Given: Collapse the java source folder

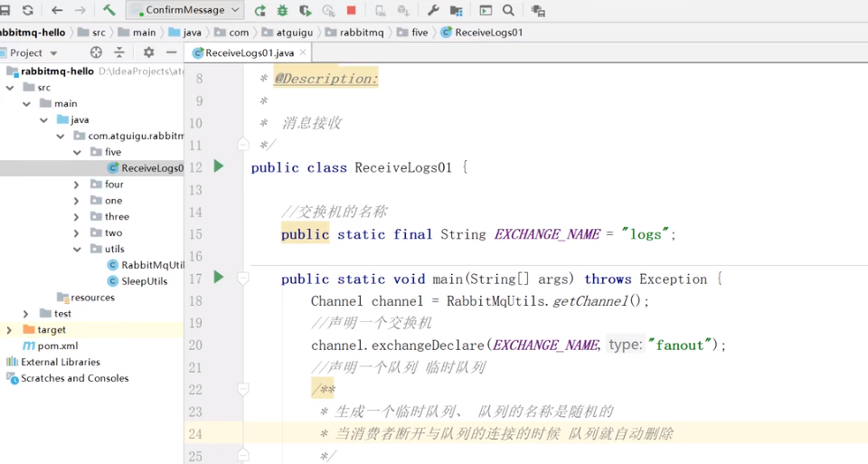Looking at the screenshot, I should (43, 119).
